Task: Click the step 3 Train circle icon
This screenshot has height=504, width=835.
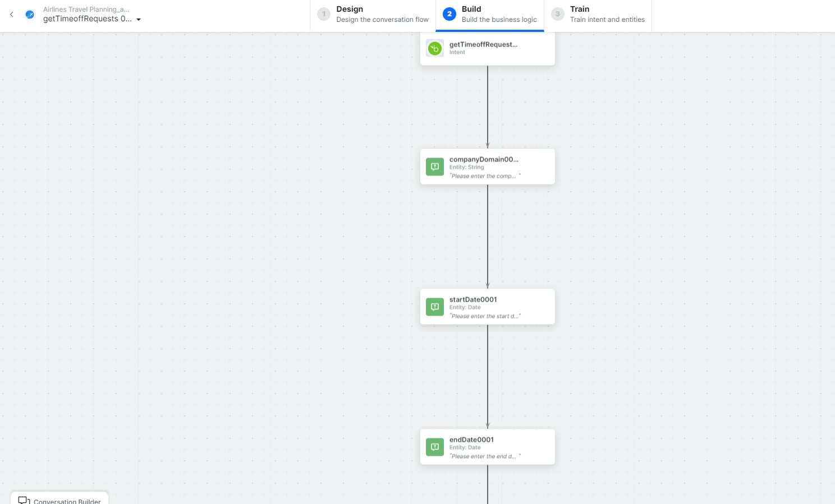Action: tap(557, 14)
